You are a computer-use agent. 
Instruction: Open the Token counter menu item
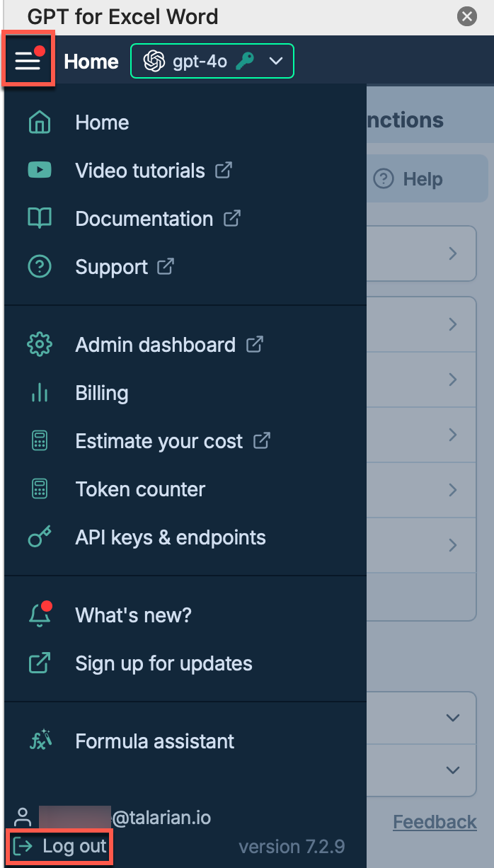tap(140, 489)
